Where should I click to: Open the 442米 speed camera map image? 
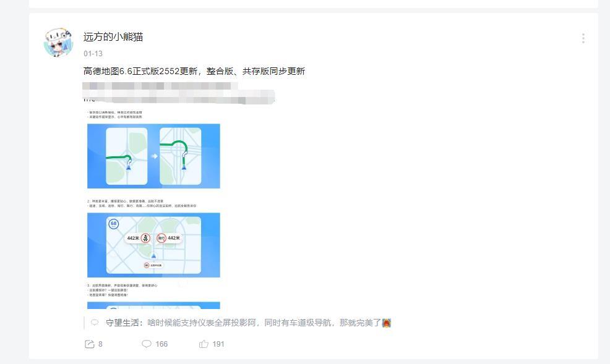tap(153, 245)
